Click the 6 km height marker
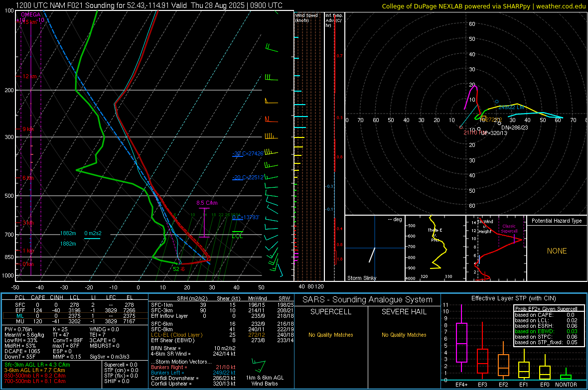The width and height of the screenshot is (588, 390). pyautogui.click(x=28, y=178)
